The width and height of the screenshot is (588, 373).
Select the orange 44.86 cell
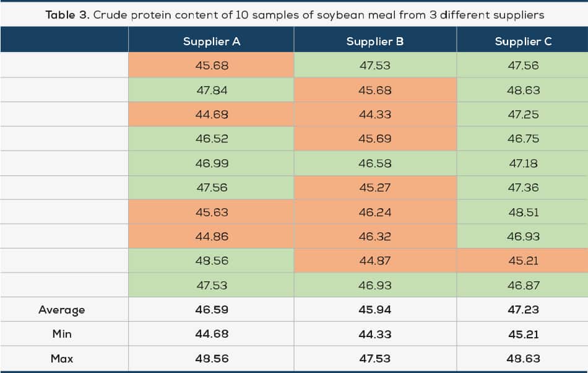tap(211, 236)
